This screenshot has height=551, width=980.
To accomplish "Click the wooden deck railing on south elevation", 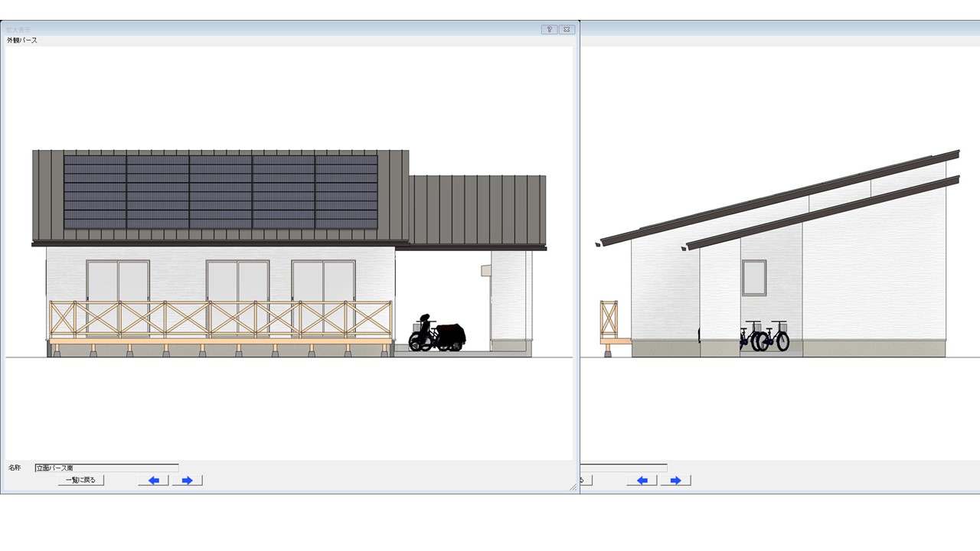I will 220,318.
